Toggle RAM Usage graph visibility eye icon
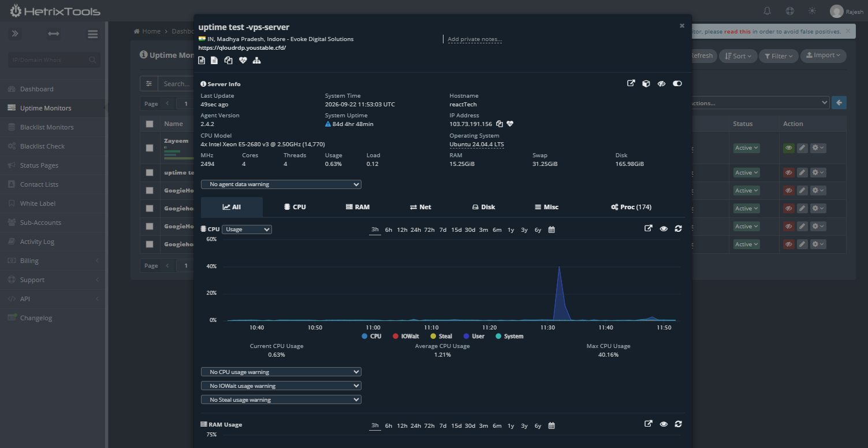Viewport: 868px width, 448px height. (x=664, y=424)
